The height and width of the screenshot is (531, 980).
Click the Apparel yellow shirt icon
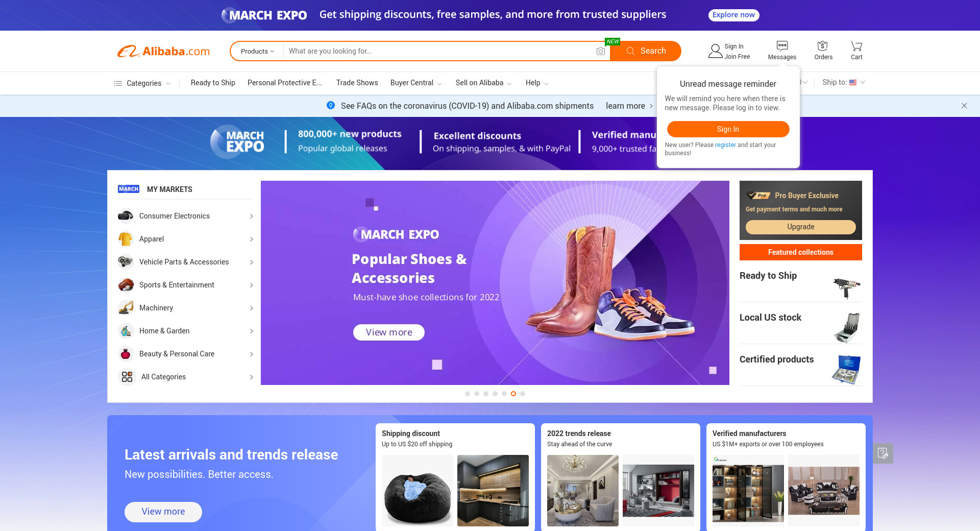(x=126, y=239)
